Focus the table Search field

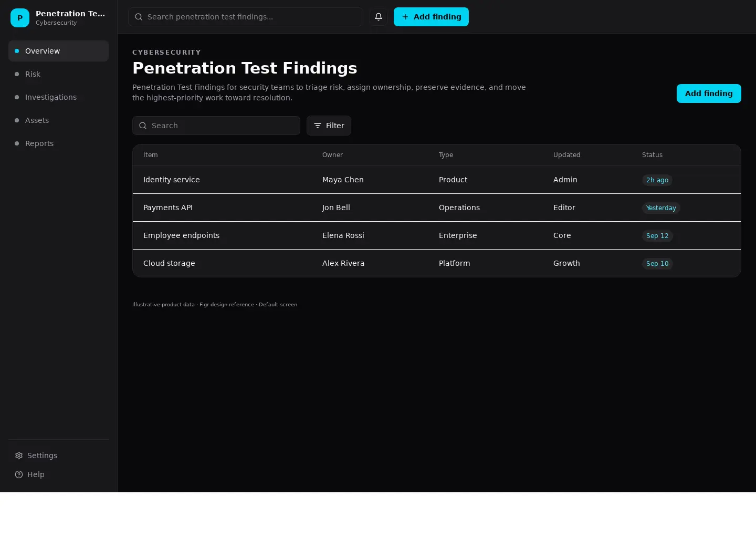[216, 126]
